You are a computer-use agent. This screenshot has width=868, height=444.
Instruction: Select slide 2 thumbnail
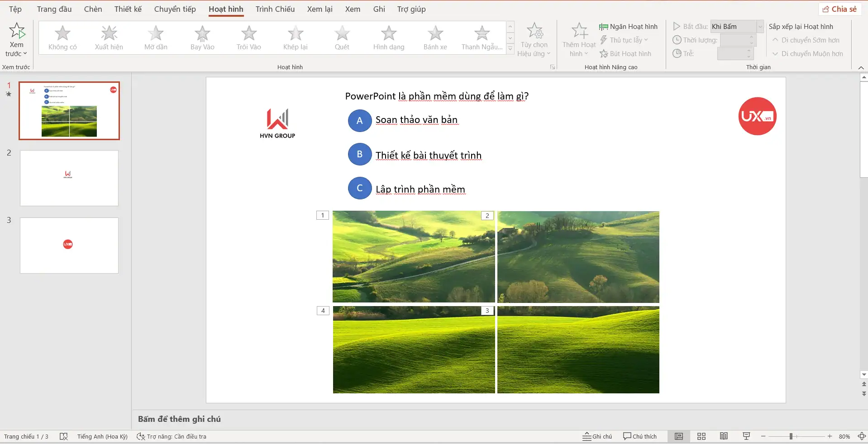pyautogui.click(x=69, y=178)
